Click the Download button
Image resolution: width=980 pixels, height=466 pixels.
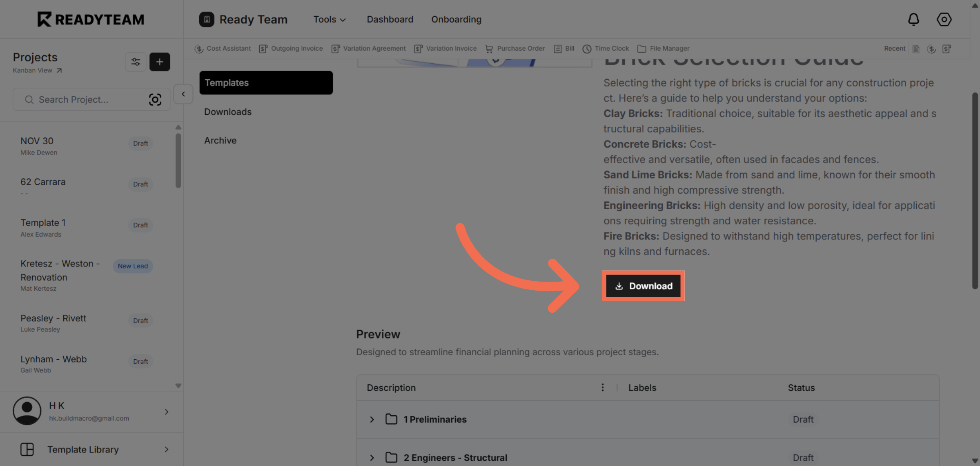[643, 286]
